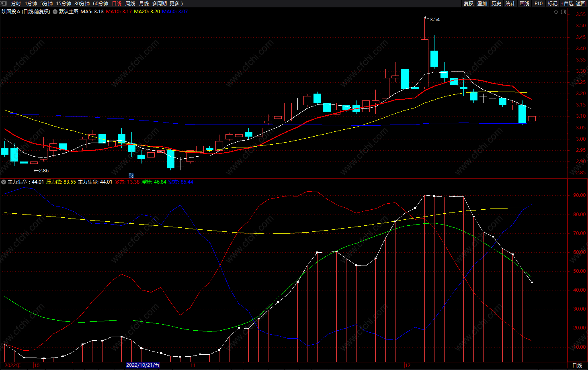Expand the 更多 periods menu
The image size is (588, 370).
176,3
